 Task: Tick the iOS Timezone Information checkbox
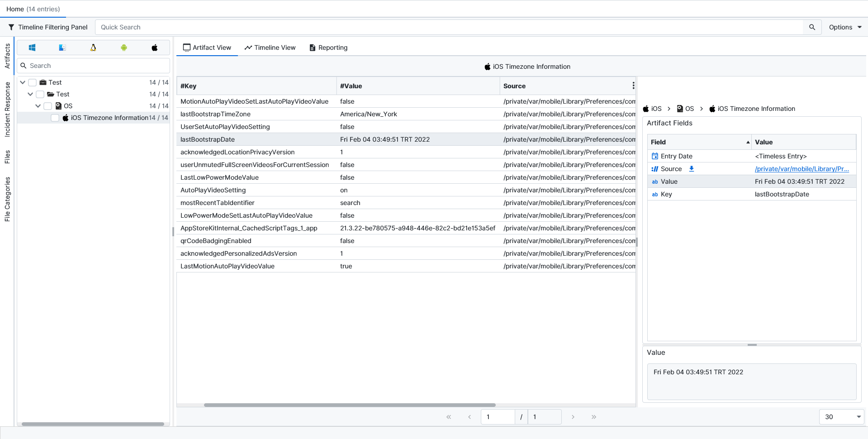click(55, 118)
